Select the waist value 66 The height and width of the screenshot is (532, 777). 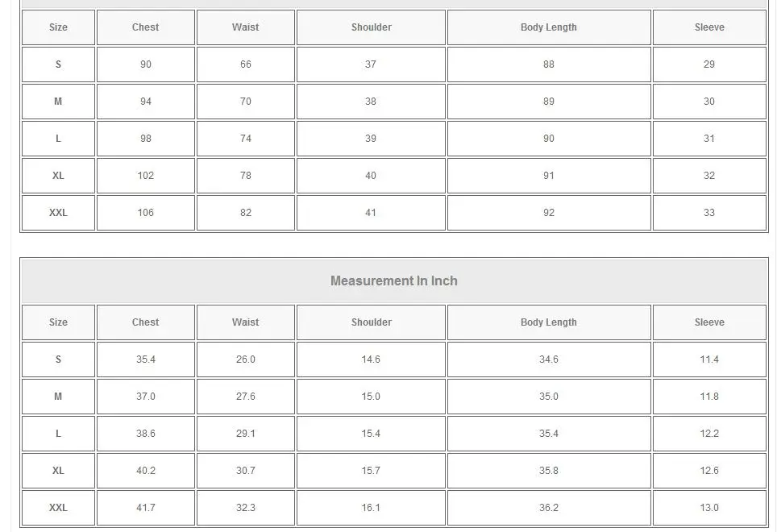tap(245, 64)
